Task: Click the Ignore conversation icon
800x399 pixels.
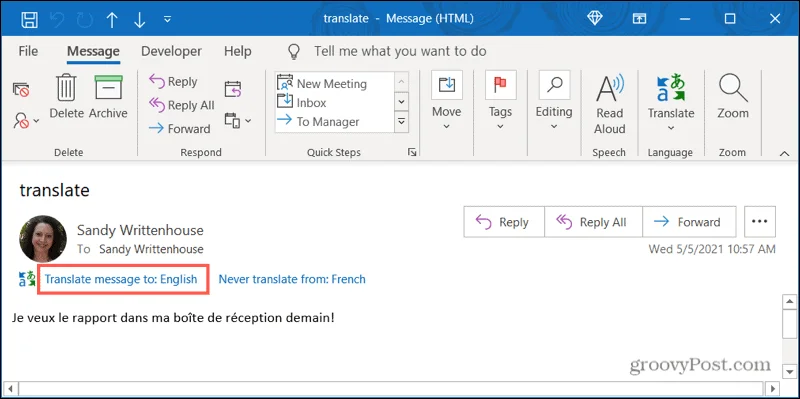Action: (x=21, y=90)
